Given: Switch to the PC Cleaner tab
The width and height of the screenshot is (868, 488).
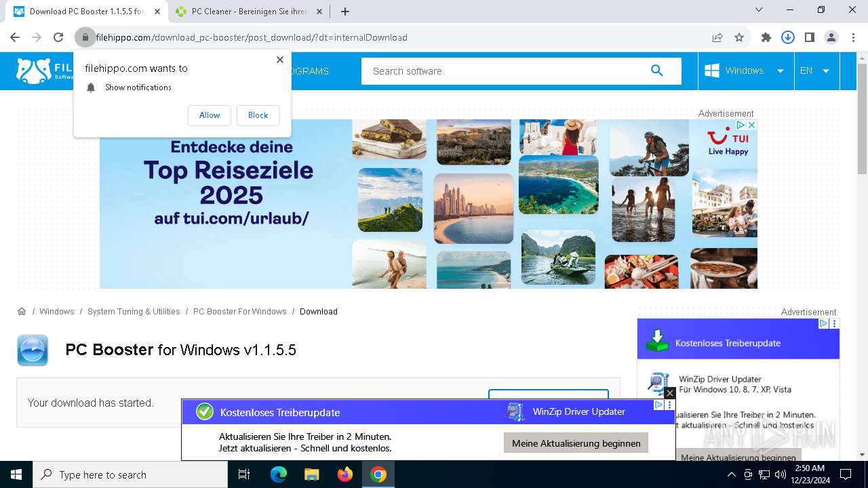Looking at the screenshot, I should click(249, 12).
